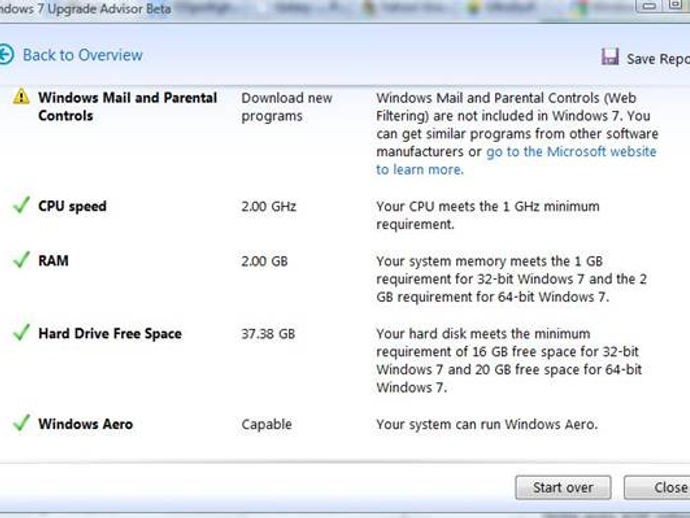
Task: Select the 'RAM' label
Action: 53,261
